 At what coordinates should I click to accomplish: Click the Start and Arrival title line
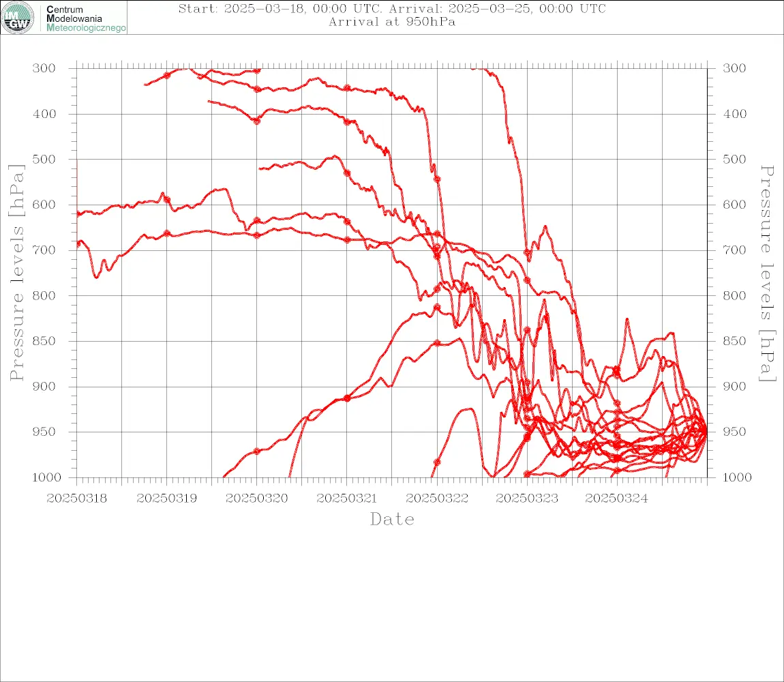tap(392, 9)
